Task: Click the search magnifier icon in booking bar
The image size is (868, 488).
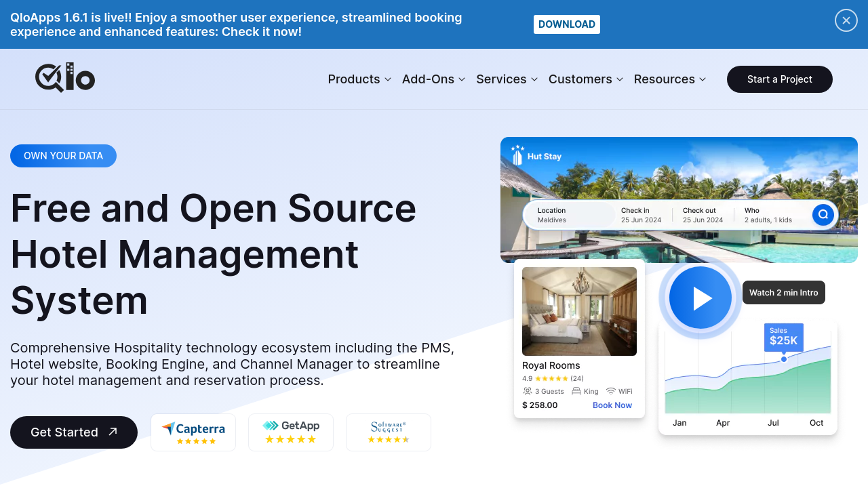Action: click(823, 215)
